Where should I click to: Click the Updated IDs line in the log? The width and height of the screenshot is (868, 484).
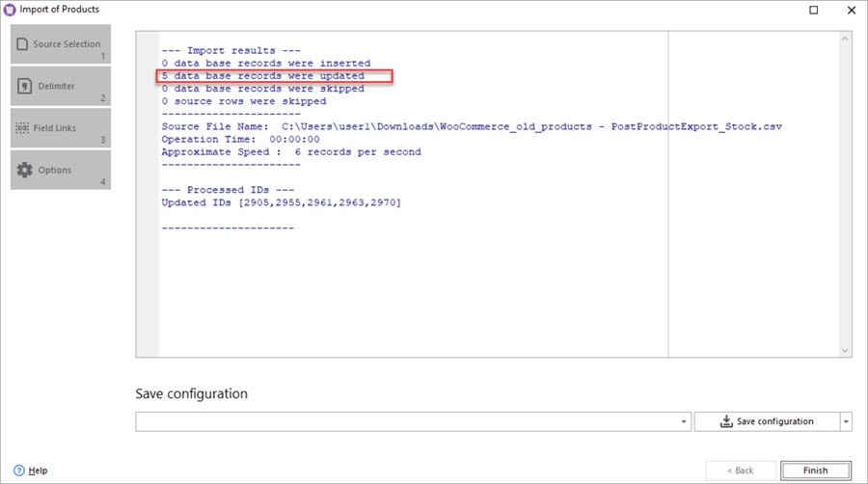(x=281, y=202)
